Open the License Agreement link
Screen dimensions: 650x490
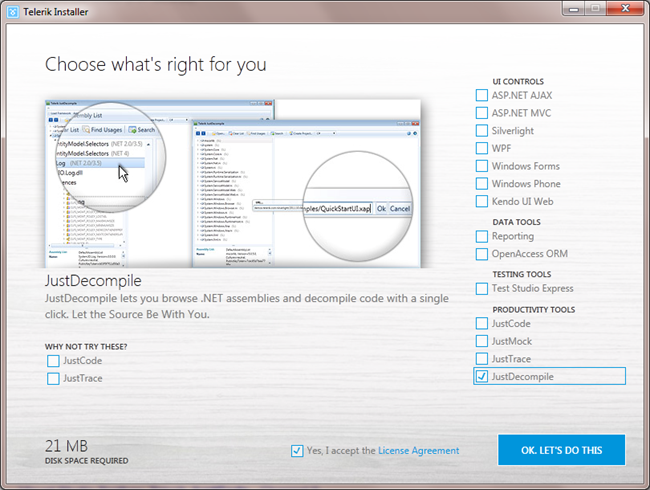[419, 451]
